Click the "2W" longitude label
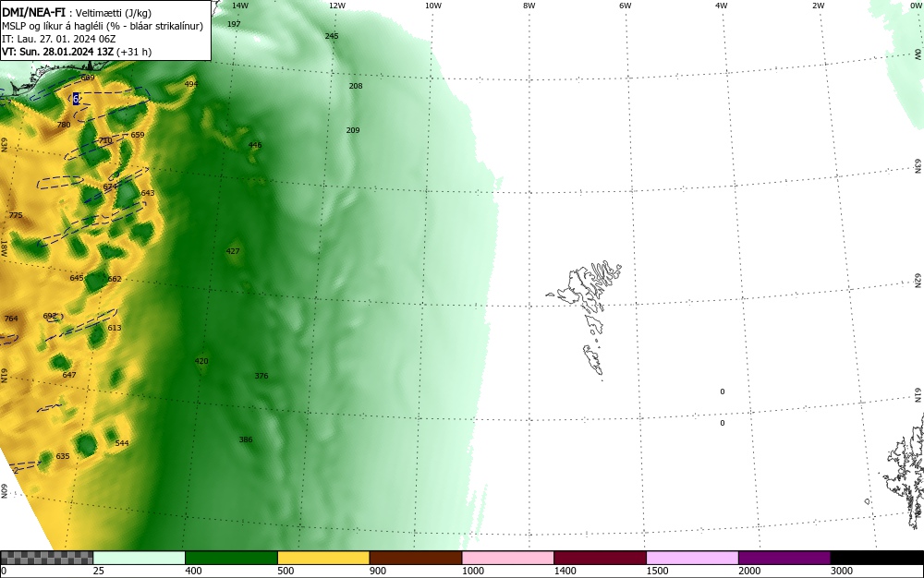 (818, 6)
